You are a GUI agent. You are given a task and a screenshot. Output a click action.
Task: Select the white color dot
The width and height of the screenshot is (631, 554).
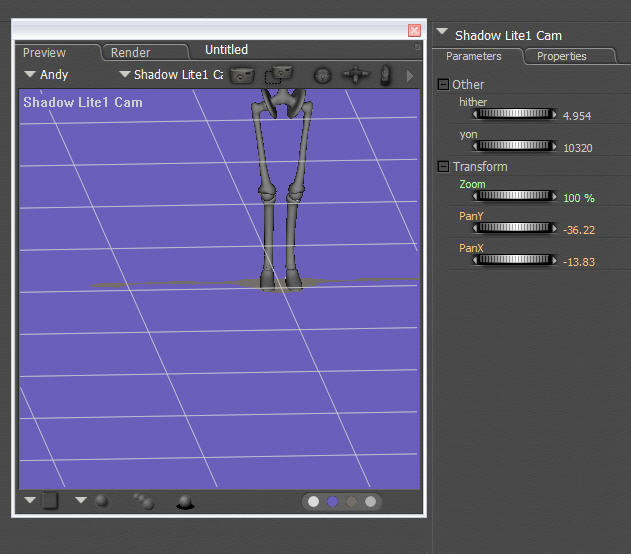(x=314, y=502)
